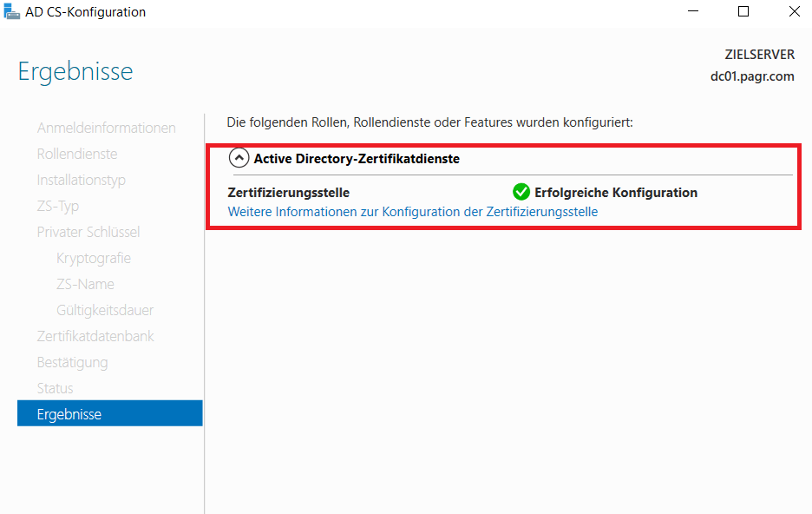Switch to the Zertifikatdatenbank step

[x=95, y=336]
